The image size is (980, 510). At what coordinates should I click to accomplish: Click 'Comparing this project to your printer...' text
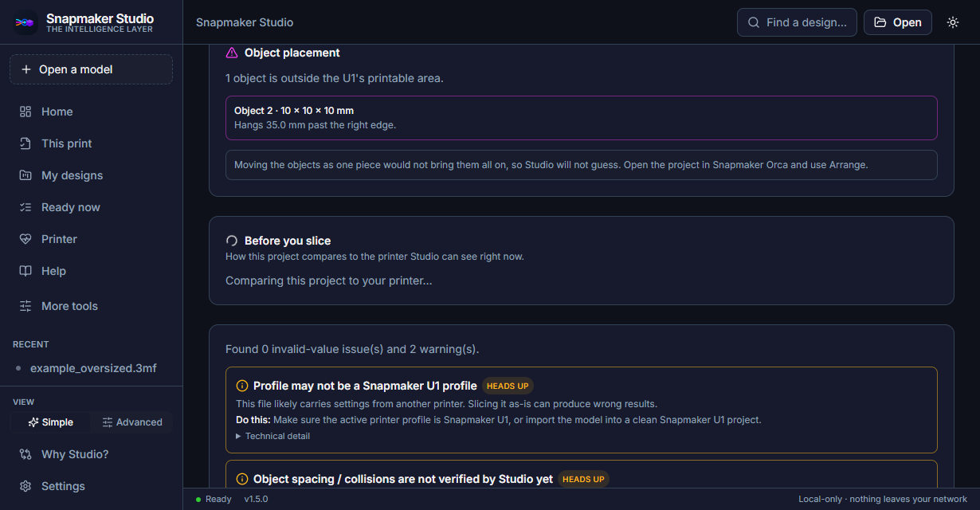329,280
